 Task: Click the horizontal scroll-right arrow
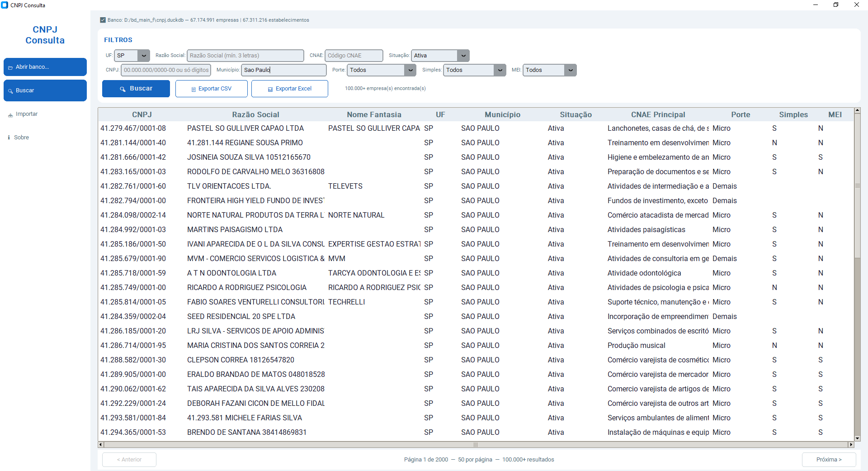click(x=851, y=445)
